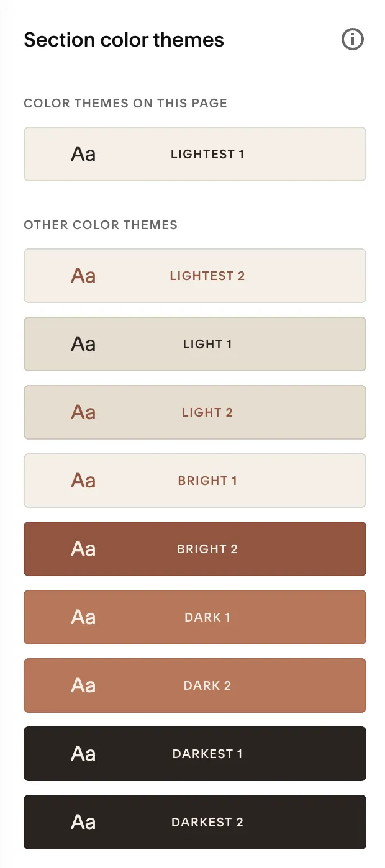Screen dimensions: 385x868
Task: Click the Aa preview in Lightest 1
Action: click(83, 153)
